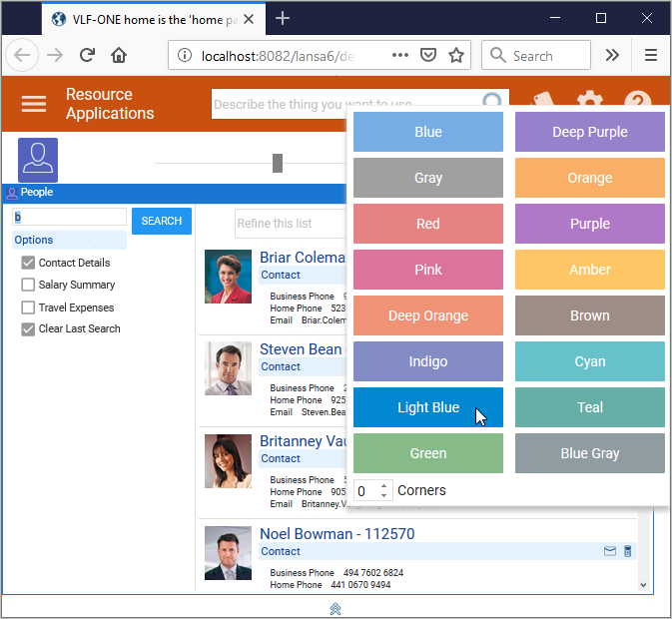This screenshot has height=619, width=672.
Task: Choose the Amber theme swatch
Action: [590, 270]
